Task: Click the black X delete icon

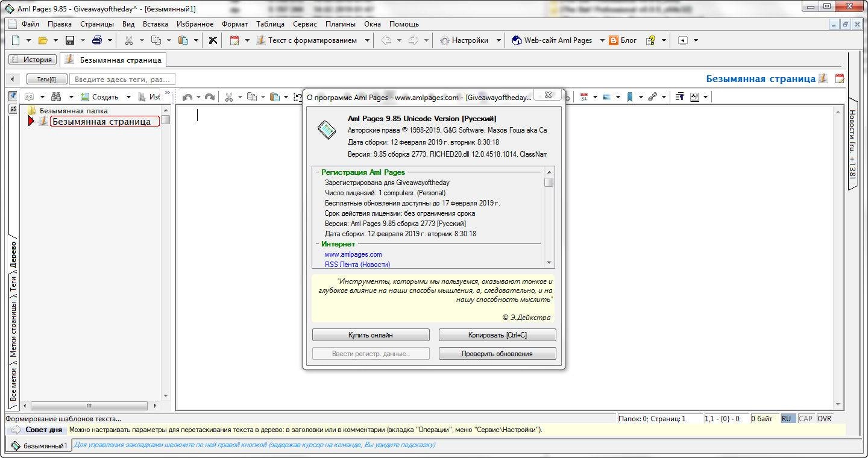Action: tap(213, 40)
